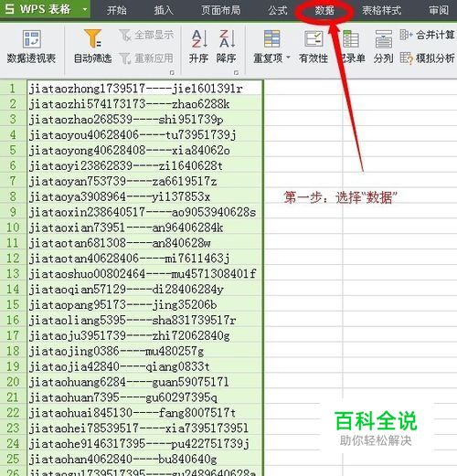Viewport: 457px width, 476px height.
Task: Open the 表格样式 tab
Action: coord(382,10)
